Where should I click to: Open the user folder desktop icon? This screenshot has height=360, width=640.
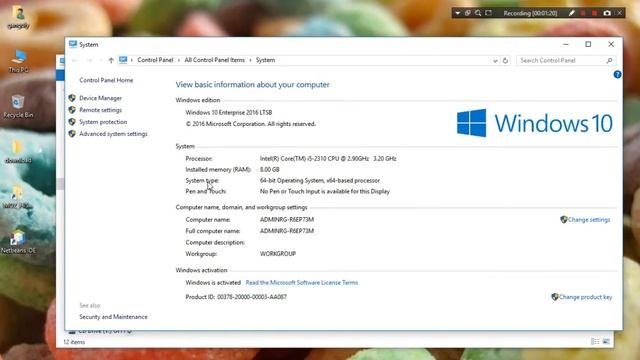pos(18,18)
